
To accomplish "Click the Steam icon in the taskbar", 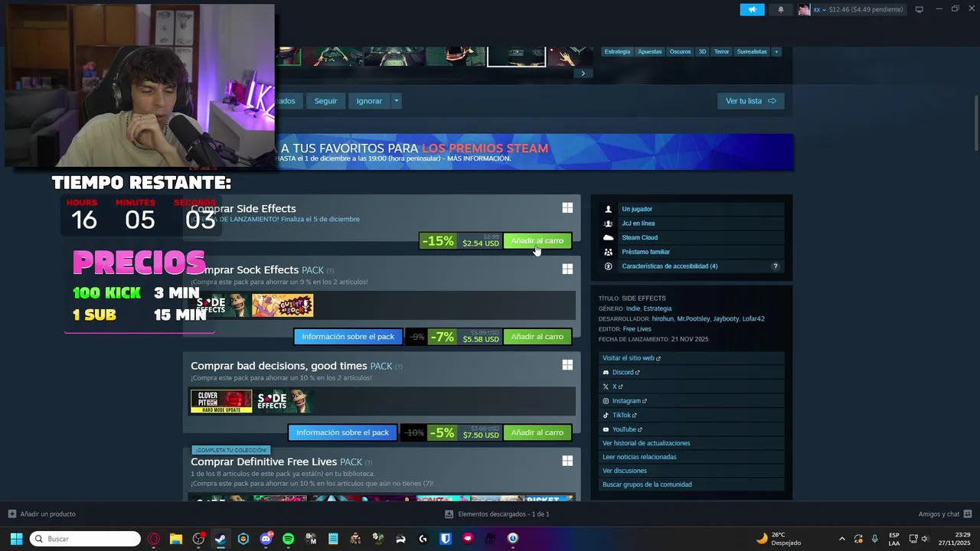I will click(x=220, y=539).
